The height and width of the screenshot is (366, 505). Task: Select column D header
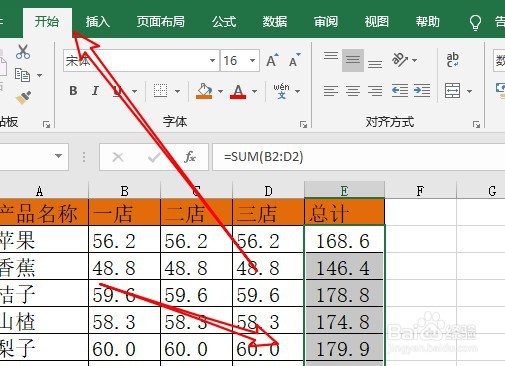268,190
